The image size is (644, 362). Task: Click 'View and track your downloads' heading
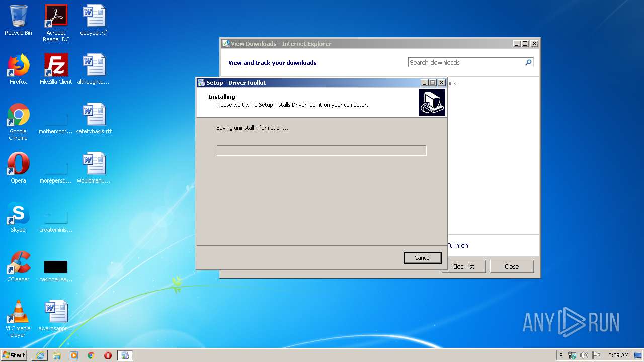273,63
